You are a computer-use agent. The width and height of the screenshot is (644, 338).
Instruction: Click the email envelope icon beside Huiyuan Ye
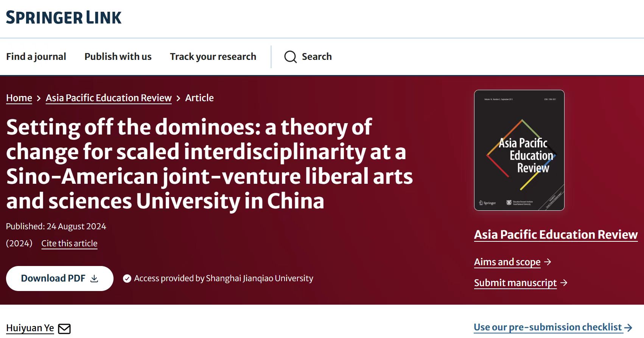pyautogui.click(x=64, y=329)
